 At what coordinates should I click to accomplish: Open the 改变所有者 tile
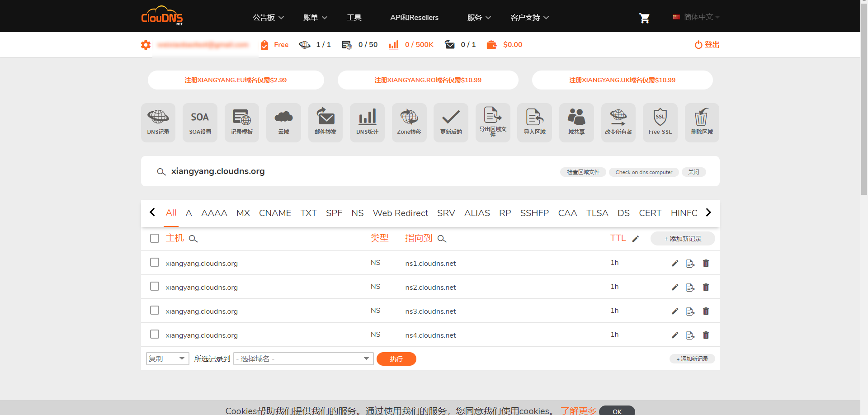pyautogui.click(x=618, y=123)
